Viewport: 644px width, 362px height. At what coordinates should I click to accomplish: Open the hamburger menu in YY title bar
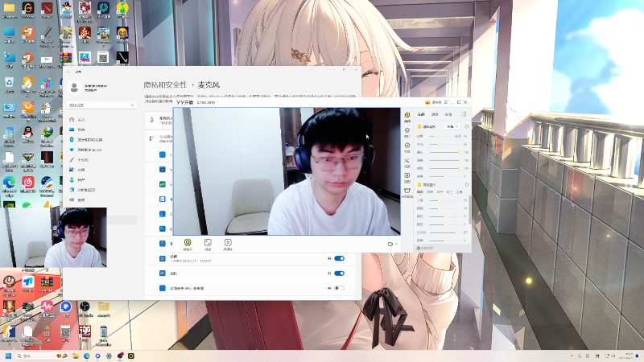tap(446, 102)
